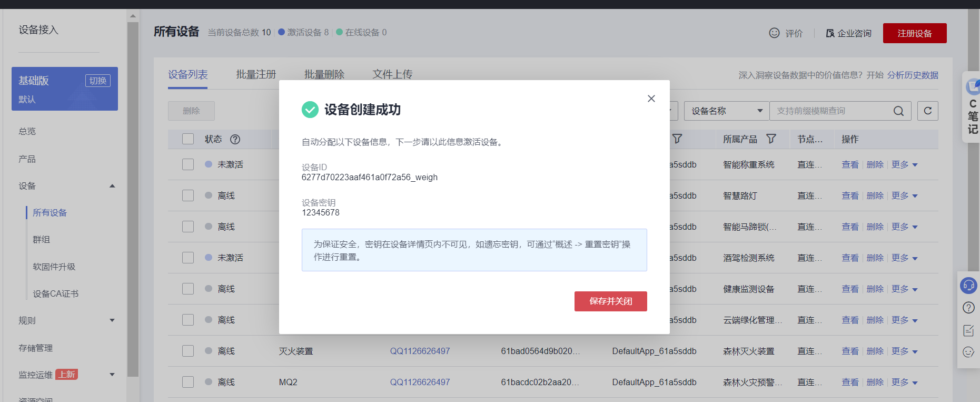
Task: Check the box for 云端绿化管理 row
Action: [188, 320]
